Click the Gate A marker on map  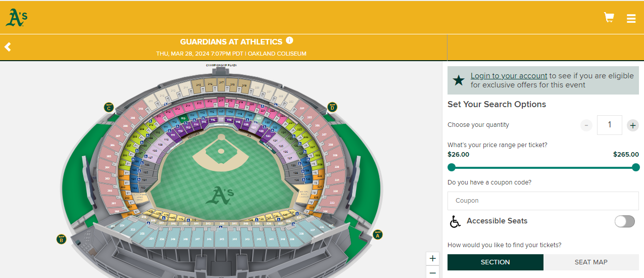pos(377,235)
